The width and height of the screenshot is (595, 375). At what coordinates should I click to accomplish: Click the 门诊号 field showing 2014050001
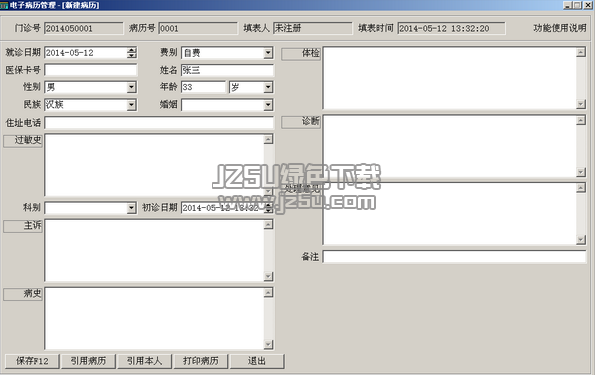[x=83, y=28]
